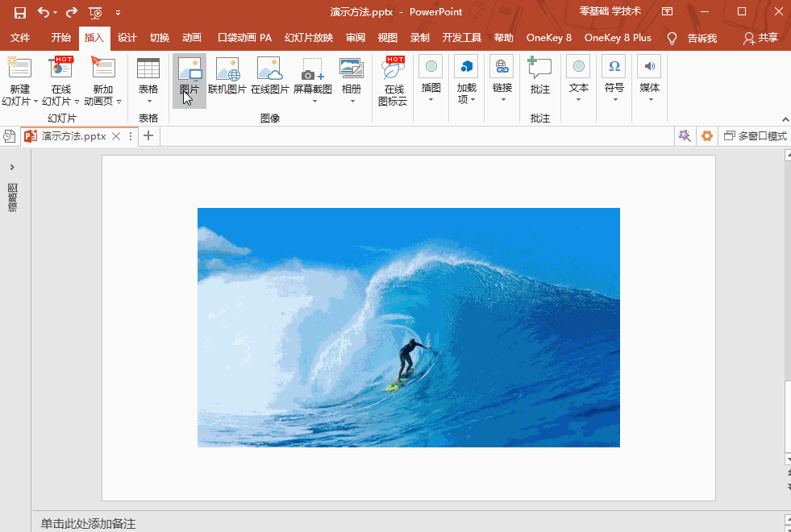Click the purple star icon in the tab bar
This screenshot has width=791, height=532.
pyautogui.click(x=685, y=135)
